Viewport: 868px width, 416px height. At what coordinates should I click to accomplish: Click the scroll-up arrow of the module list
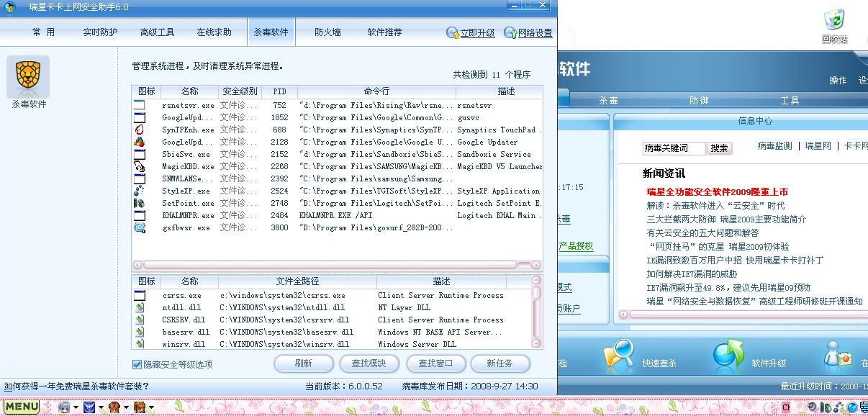coord(536,281)
